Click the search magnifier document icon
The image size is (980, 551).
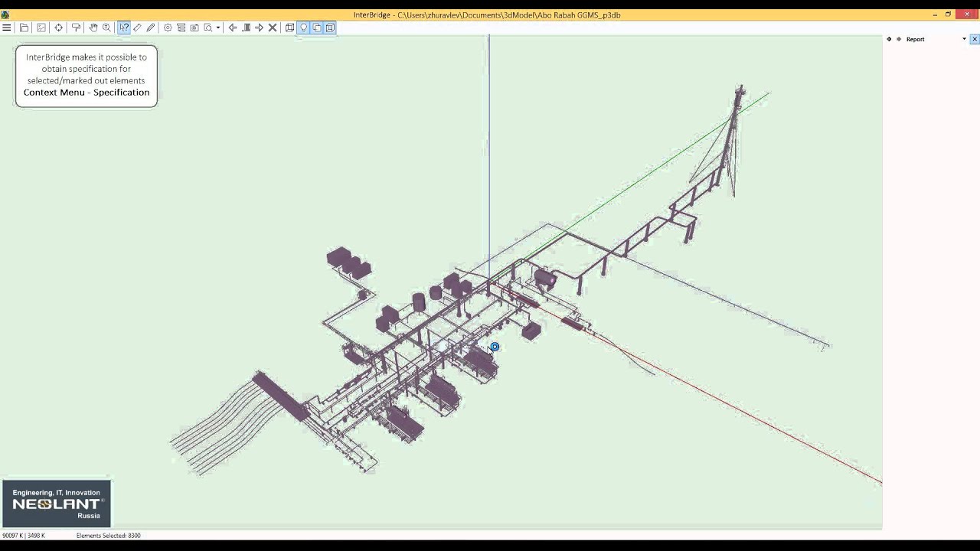click(x=208, y=28)
